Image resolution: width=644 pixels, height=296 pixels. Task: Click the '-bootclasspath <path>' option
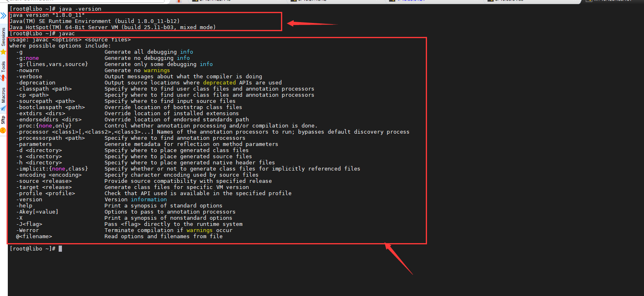click(50, 107)
